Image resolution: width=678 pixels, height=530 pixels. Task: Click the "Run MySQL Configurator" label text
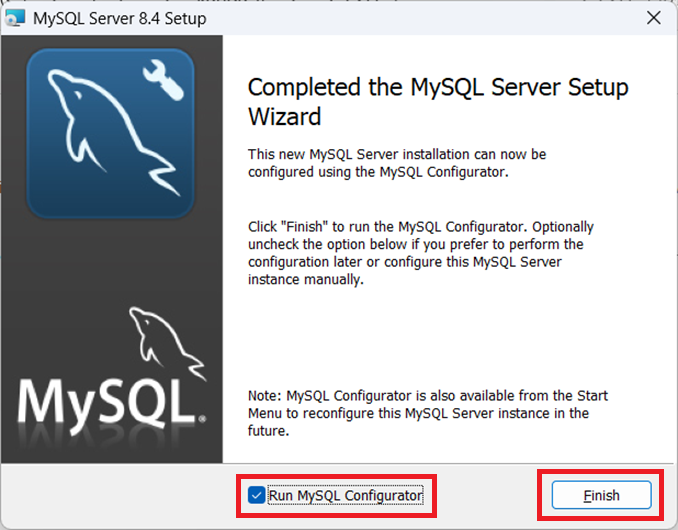coord(345,495)
